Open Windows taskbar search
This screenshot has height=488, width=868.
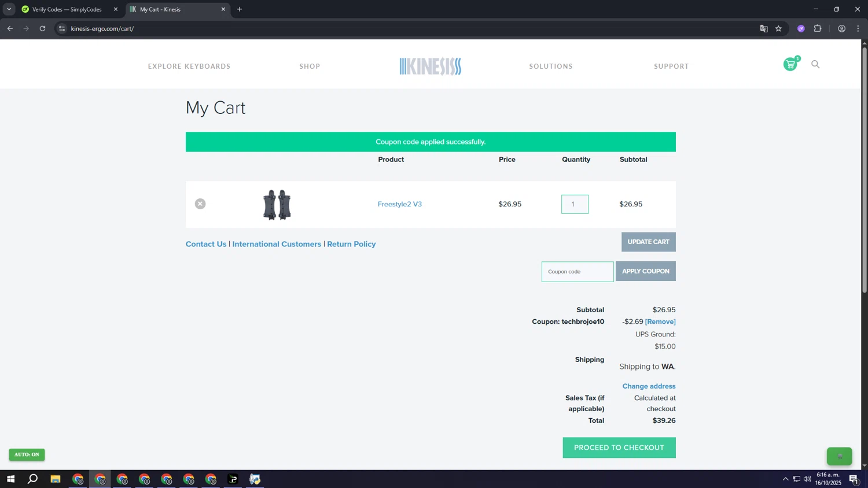tap(33, 479)
